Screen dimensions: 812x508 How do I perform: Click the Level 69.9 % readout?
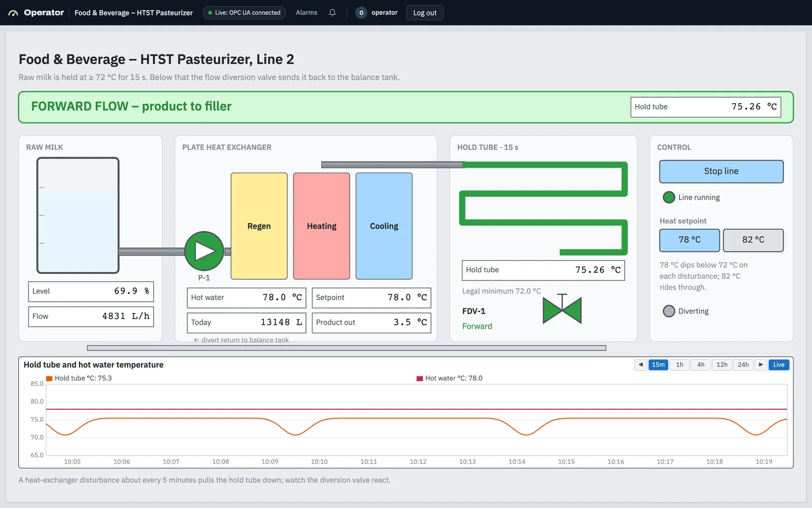pyautogui.click(x=91, y=292)
